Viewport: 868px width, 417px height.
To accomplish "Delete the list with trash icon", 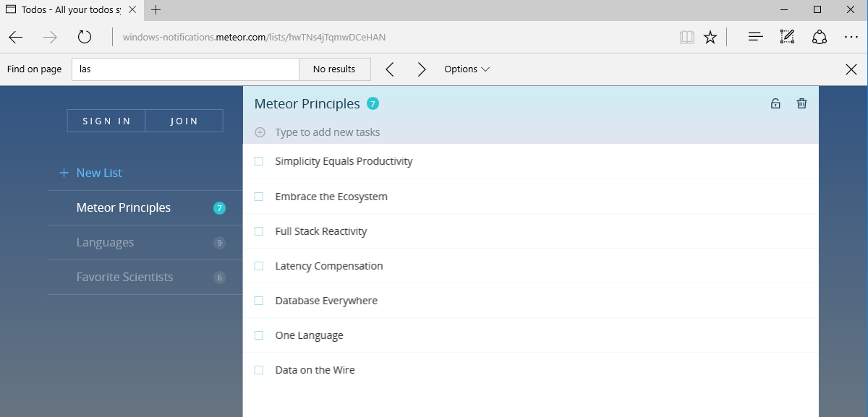I will click(801, 103).
